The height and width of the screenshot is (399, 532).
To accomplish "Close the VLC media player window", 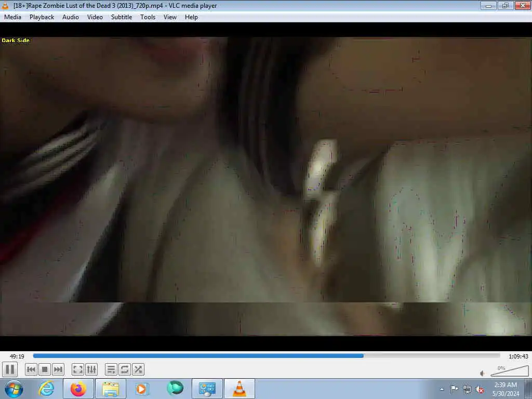I will [523, 5].
